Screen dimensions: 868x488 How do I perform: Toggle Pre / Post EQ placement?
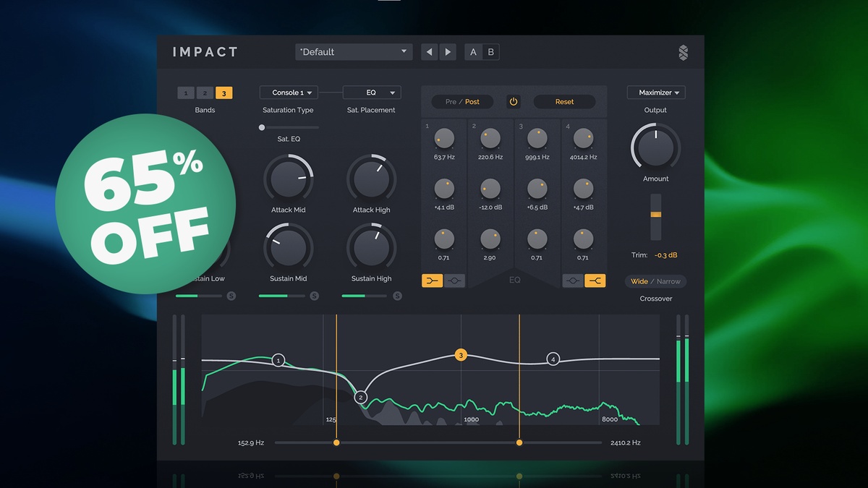pos(463,102)
